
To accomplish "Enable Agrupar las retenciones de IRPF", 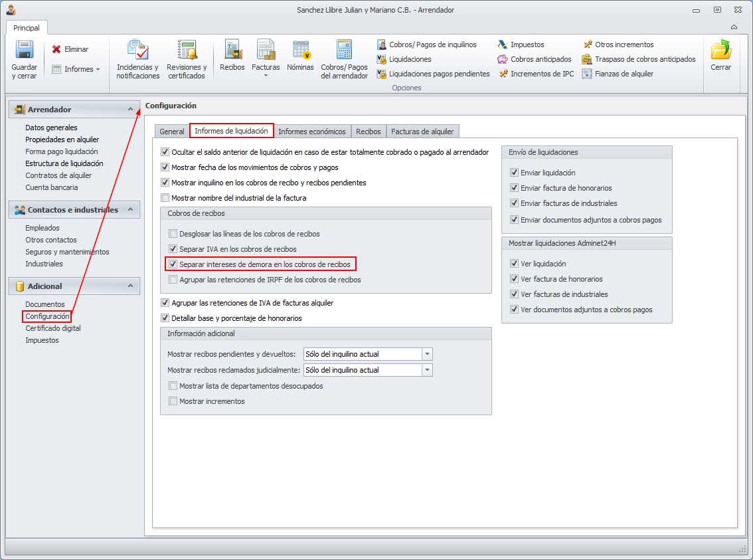I will pyautogui.click(x=173, y=280).
